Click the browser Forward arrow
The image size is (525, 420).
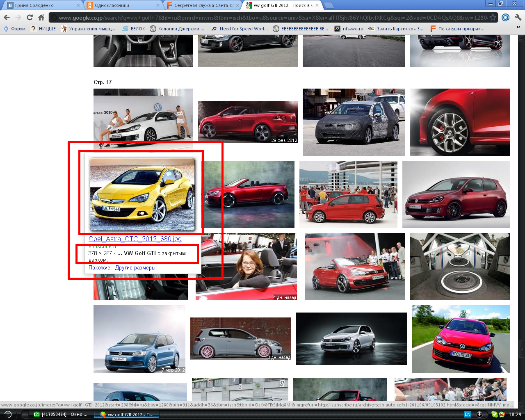[x=18, y=18]
